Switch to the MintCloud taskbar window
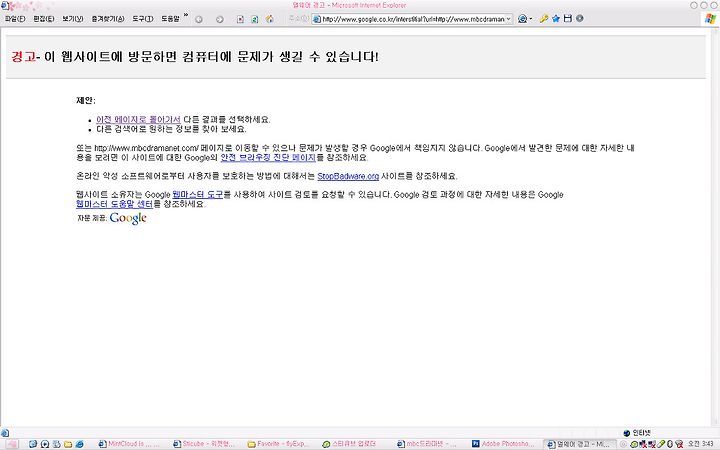This screenshot has width=720, height=450. pos(129,444)
